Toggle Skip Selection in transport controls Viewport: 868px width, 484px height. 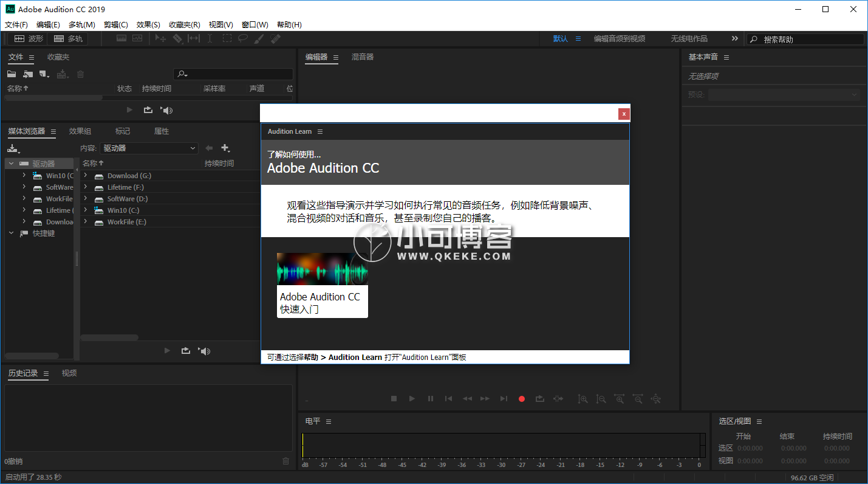pyautogui.click(x=558, y=399)
